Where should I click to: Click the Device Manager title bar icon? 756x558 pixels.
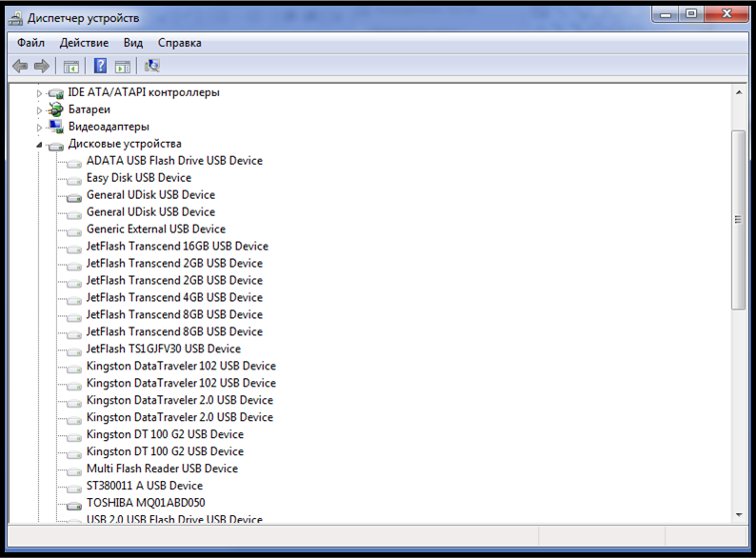(16, 18)
